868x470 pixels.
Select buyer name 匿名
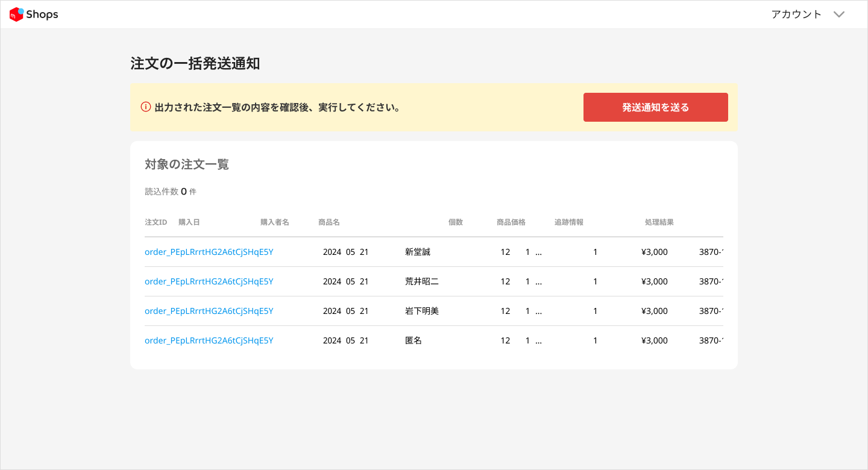pyautogui.click(x=414, y=340)
